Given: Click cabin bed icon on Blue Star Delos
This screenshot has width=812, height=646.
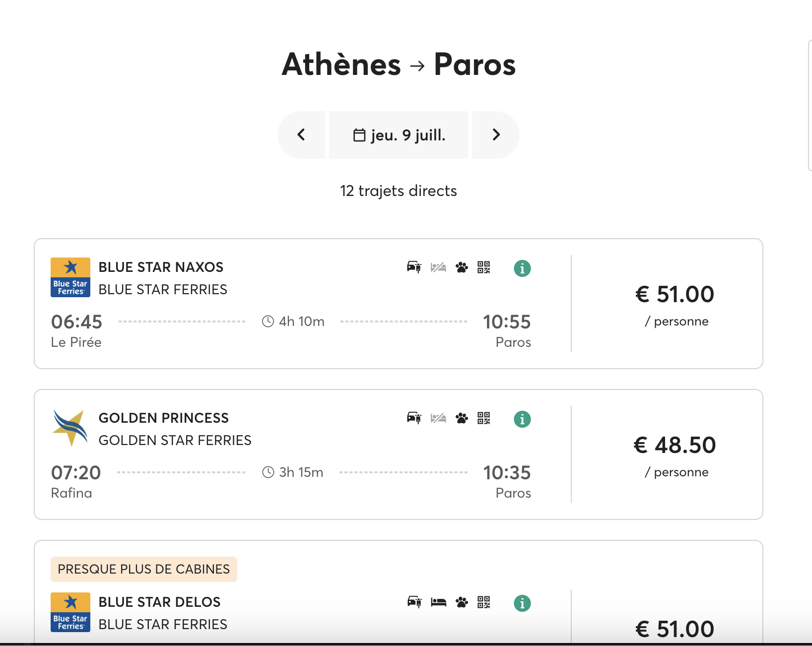Looking at the screenshot, I should tap(438, 602).
